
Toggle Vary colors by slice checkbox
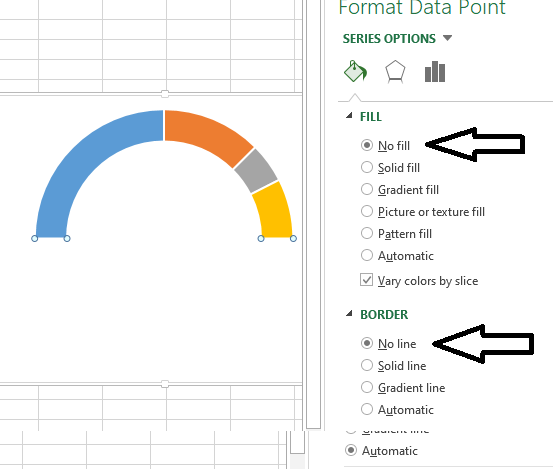click(366, 280)
